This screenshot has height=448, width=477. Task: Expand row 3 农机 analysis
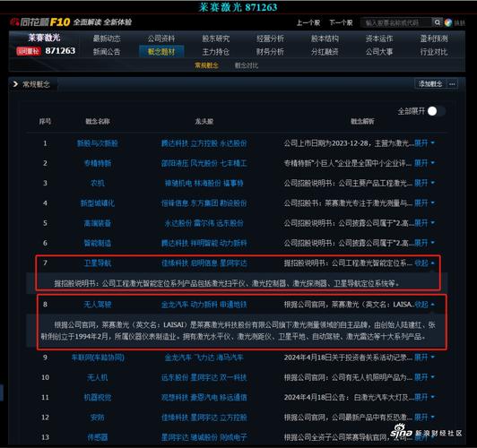click(x=424, y=183)
